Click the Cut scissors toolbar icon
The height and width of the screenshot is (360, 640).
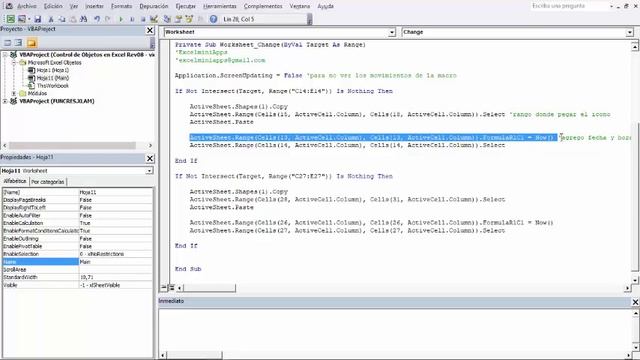click(x=51, y=19)
